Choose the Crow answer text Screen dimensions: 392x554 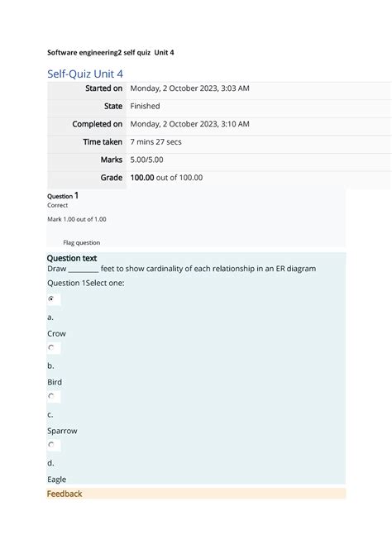pos(56,333)
